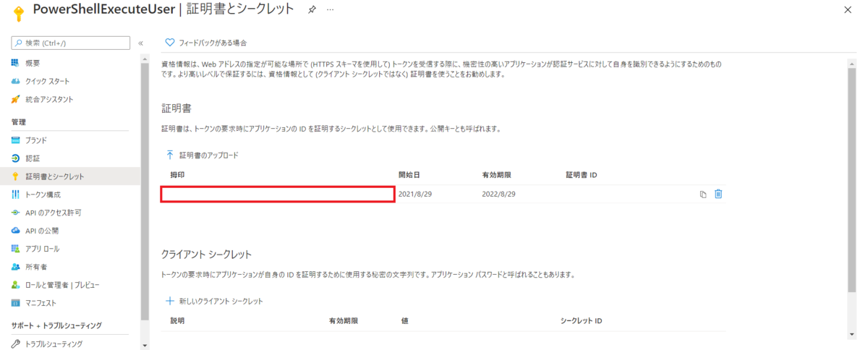
Task: Click the 拇印 column header
Action: [x=177, y=175]
